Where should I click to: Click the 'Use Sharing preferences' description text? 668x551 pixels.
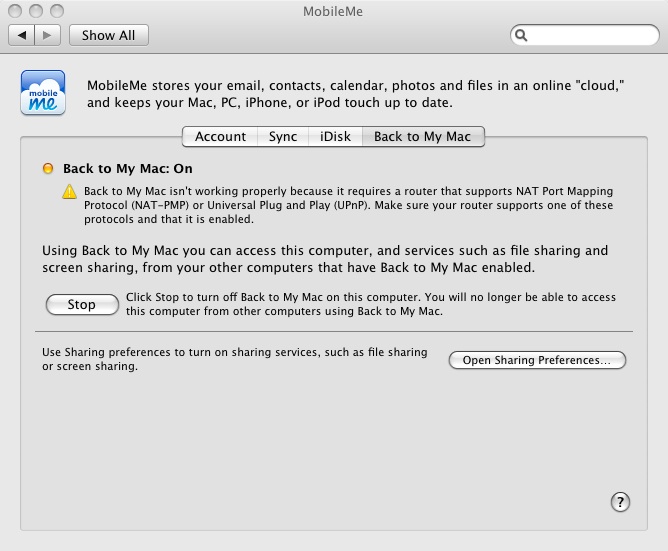tap(234, 359)
